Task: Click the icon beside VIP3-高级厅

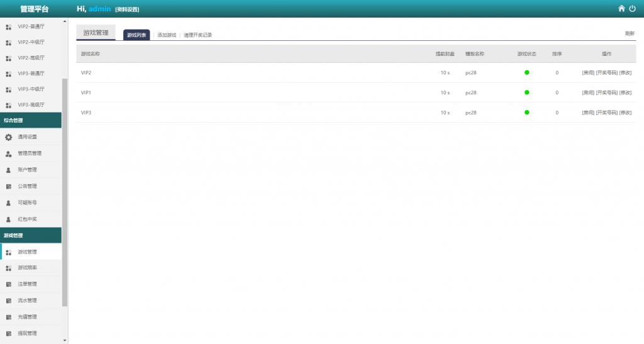Action: point(9,106)
